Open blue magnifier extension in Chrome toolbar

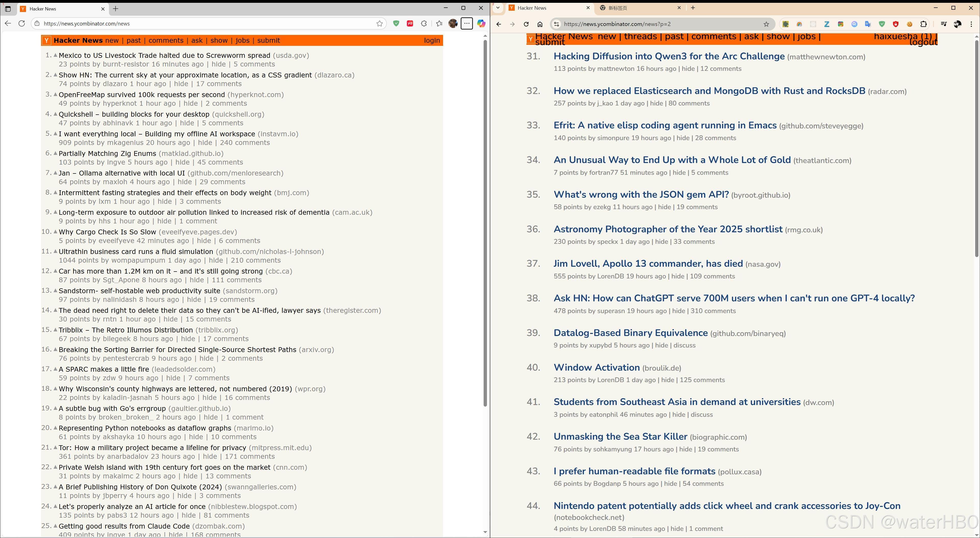(855, 24)
